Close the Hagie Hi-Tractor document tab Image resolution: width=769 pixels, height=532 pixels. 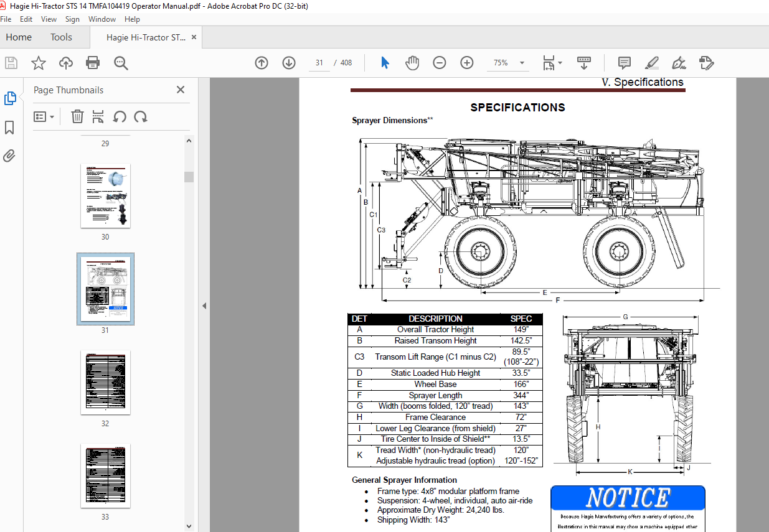[194, 37]
